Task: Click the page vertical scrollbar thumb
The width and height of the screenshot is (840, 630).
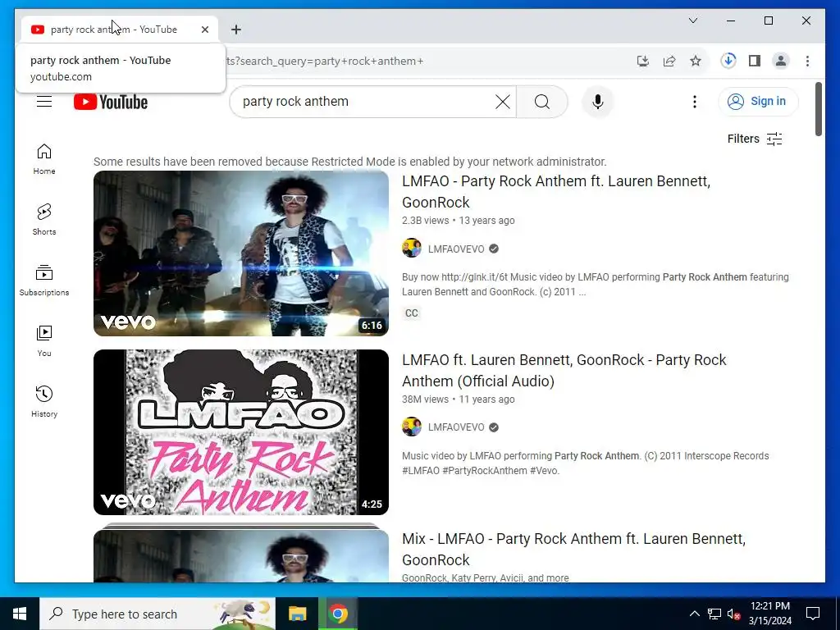Action: click(x=818, y=109)
